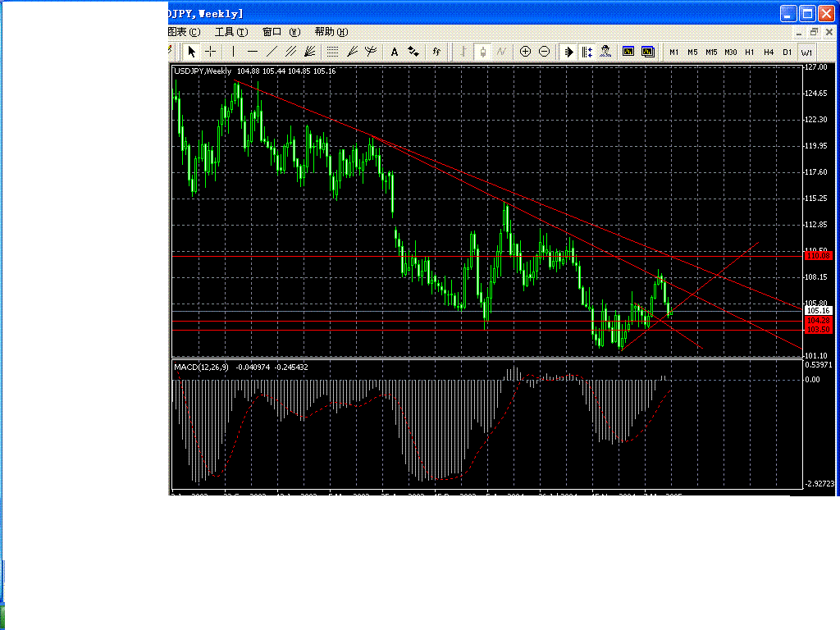This screenshot has height=630, width=840.
Task: Select the Andrews pitchfork tool
Action: (x=371, y=52)
